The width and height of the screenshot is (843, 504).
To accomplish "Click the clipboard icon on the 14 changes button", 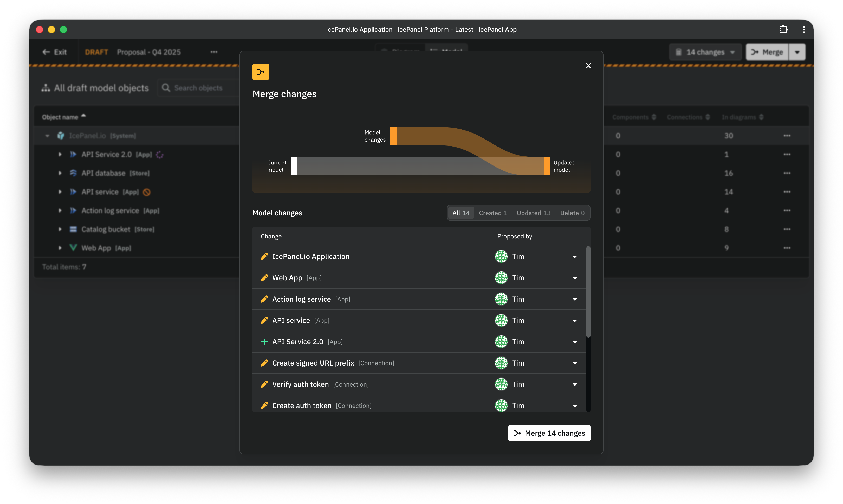I will tap(678, 52).
